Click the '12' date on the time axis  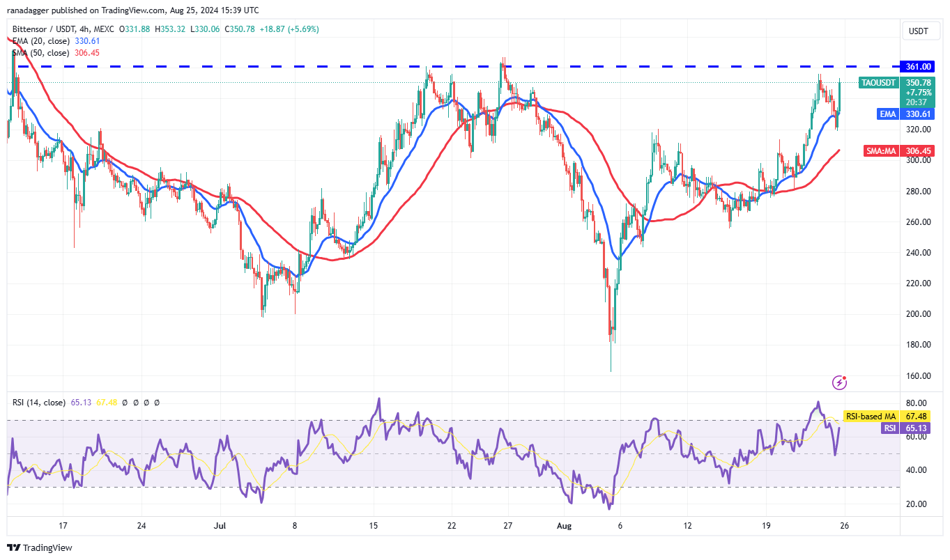pyautogui.click(x=689, y=525)
